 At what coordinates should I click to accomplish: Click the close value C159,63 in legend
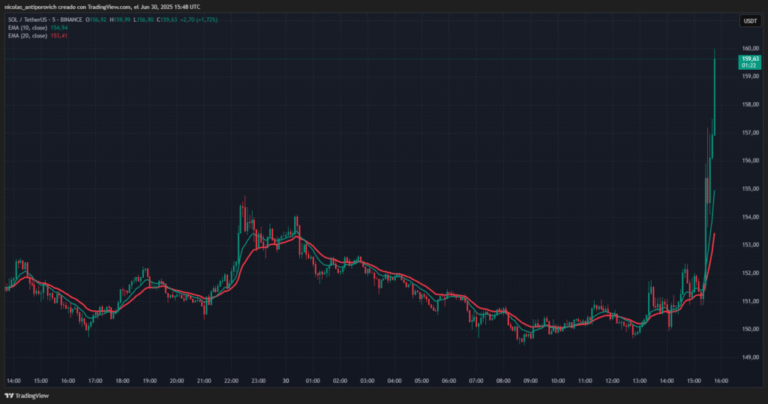[x=167, y=20]
